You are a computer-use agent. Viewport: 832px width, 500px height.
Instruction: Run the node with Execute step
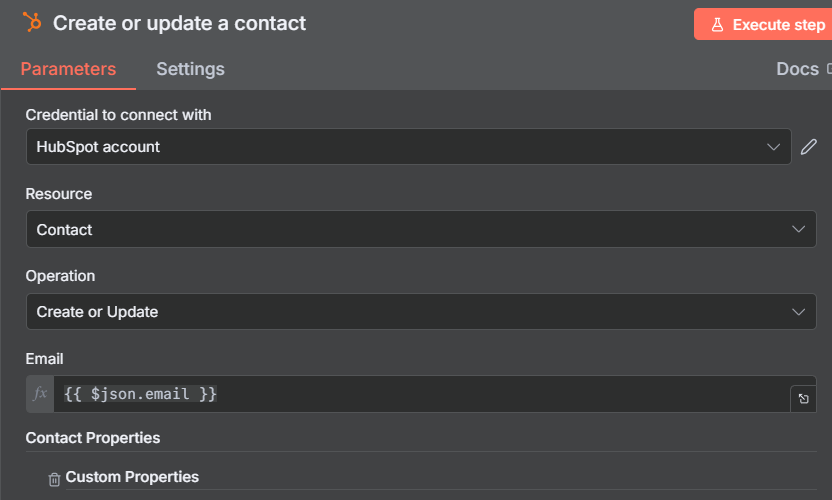(x=763, y=24)
